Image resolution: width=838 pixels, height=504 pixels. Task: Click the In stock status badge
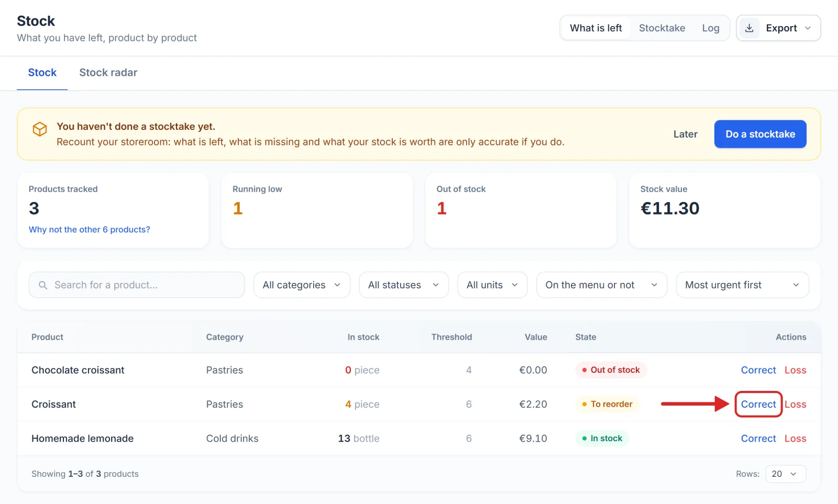[602, 439]
